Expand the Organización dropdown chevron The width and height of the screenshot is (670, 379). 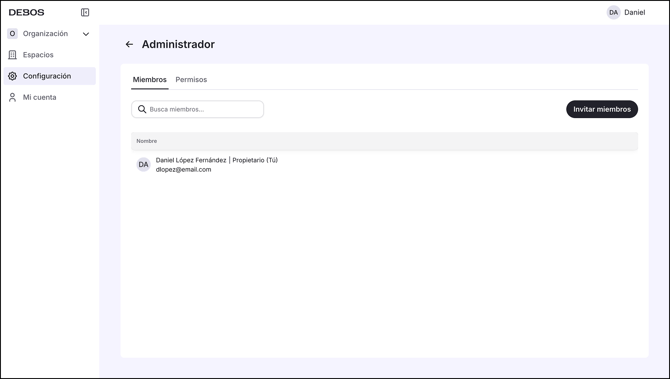[x=86, y=34]
